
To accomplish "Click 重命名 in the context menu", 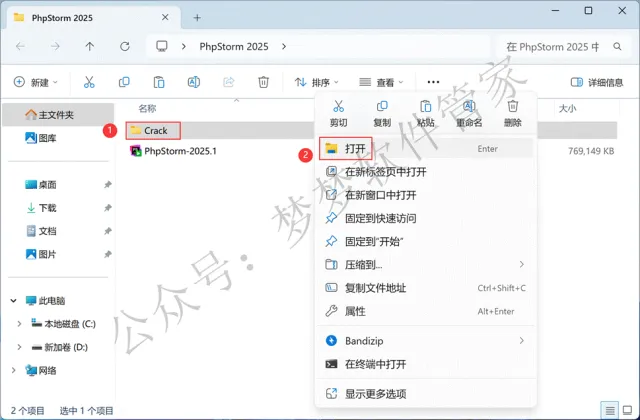I will [469, 113].
